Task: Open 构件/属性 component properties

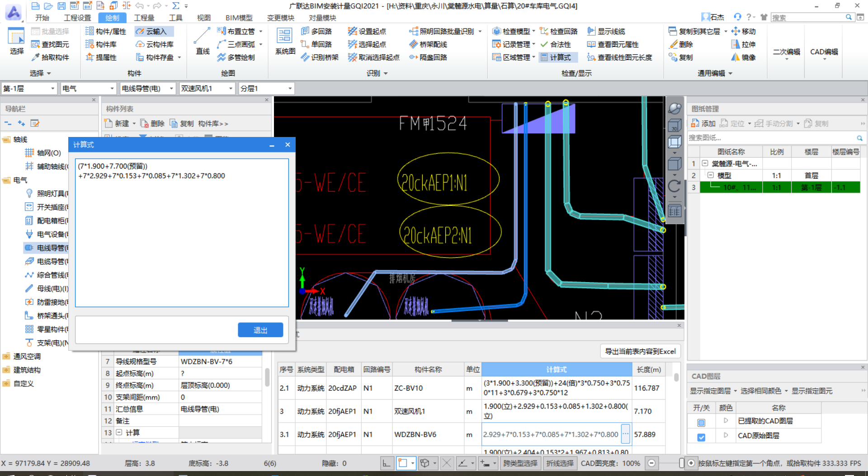Action: click(x=106, y=31)
